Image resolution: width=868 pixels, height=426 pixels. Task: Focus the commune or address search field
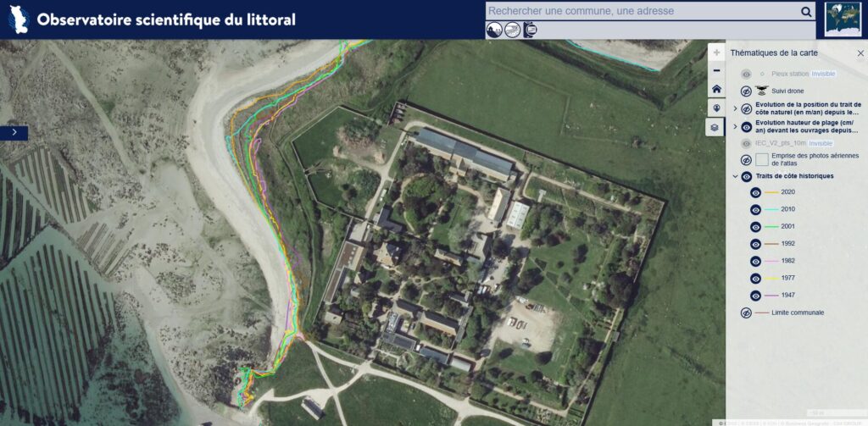point(643,11)
